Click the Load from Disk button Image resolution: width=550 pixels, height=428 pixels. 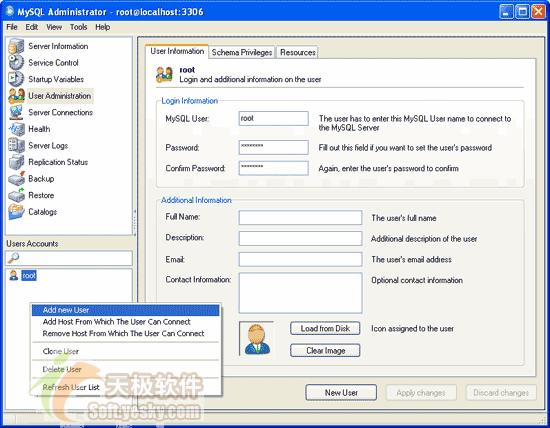tap(325, 328)
